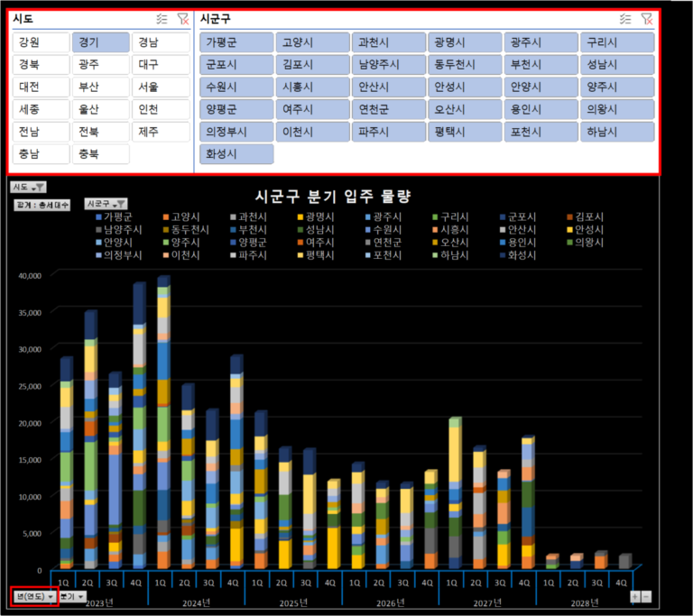Screen dimensions: 693x616
Task: Toggle the 서울 slicer item
Action: click(x=159, y=87)
